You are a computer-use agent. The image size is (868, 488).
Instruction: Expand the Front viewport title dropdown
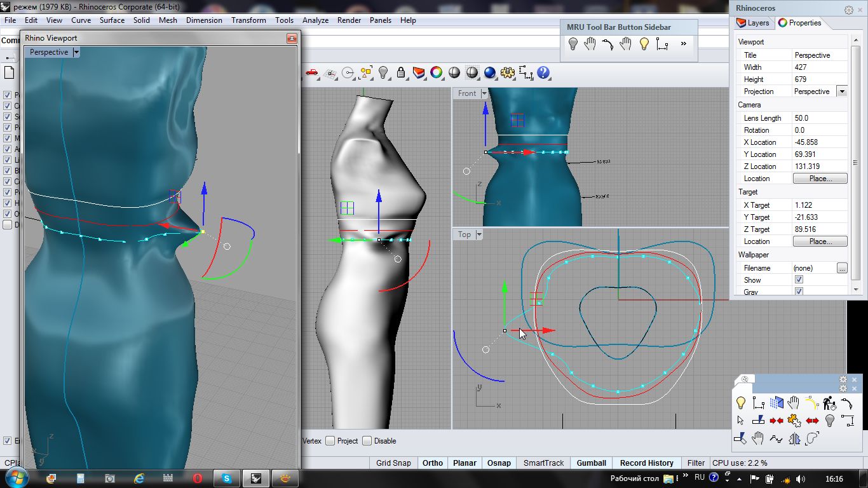pyautogui.click(x=484, y=93)
